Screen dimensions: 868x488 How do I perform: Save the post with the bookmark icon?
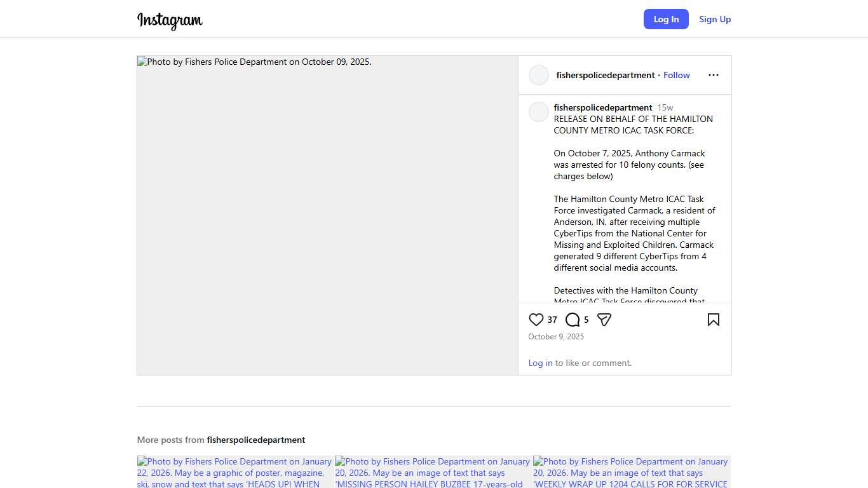[x=714, y=320]
